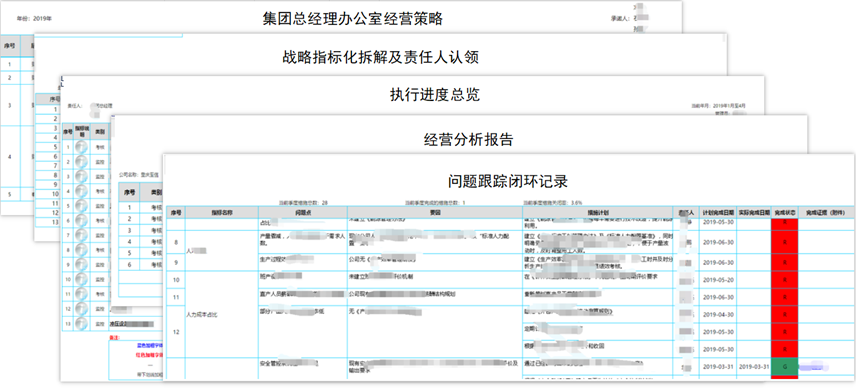The image size is (856, 389).
Task: Click the row 8 status ball in 执行进度总览
Action: coord(81,250)
